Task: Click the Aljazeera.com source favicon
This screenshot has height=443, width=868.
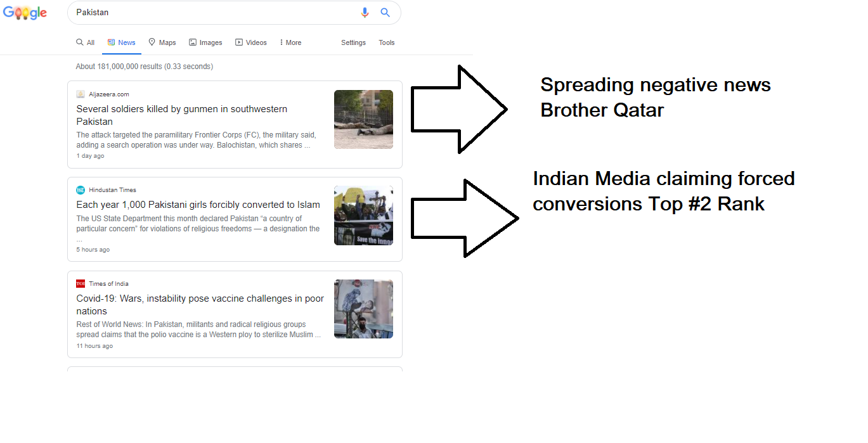Action: click(81, 94)
